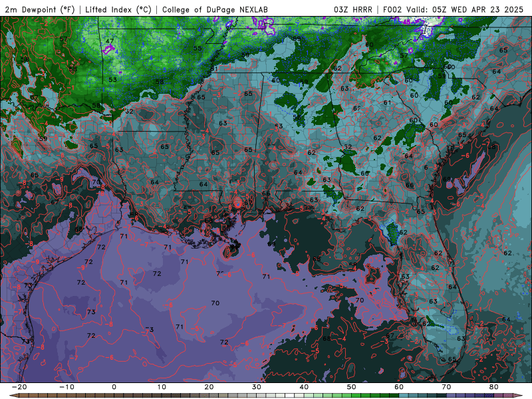
Task: Click the "0" color scale label
Action: coord(114,387)
